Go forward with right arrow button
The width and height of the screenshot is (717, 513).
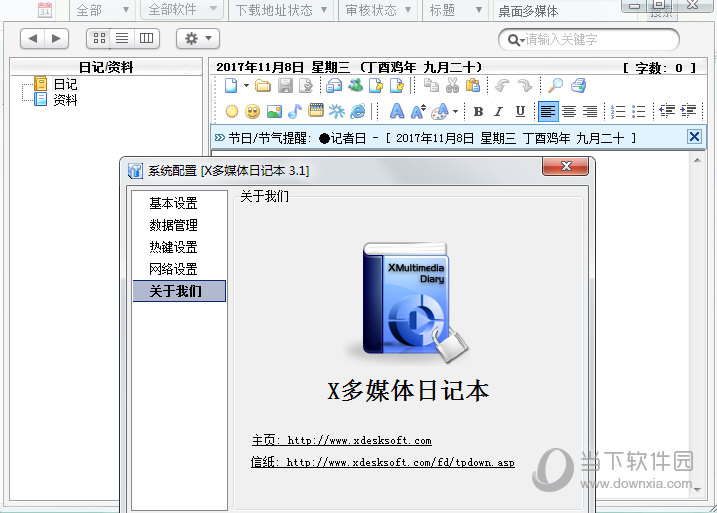57,38
